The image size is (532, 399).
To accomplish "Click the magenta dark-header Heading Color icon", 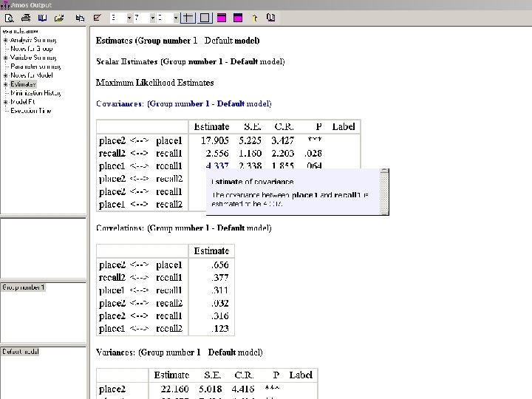I will pyautogui.click(x=238, y=18).
